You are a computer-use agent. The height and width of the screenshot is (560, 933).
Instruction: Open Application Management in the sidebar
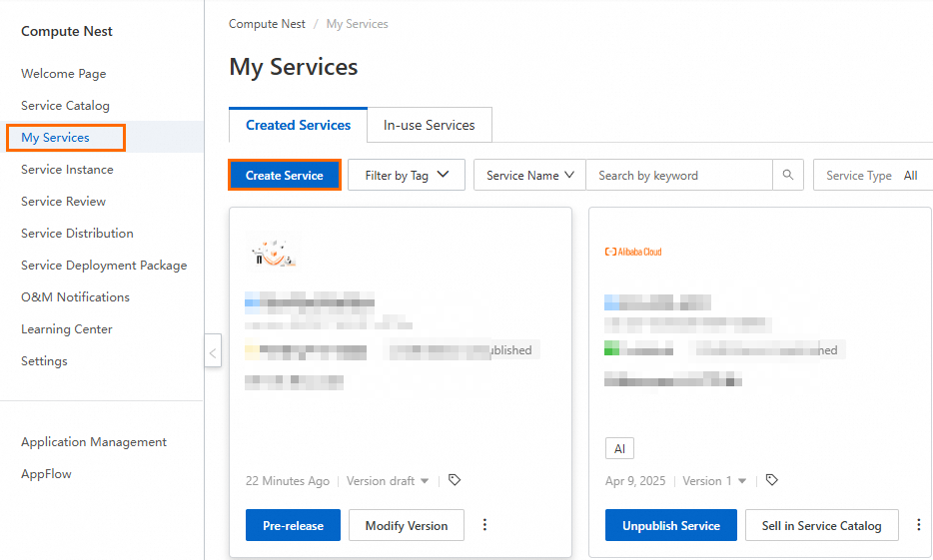tap(94, 441)
